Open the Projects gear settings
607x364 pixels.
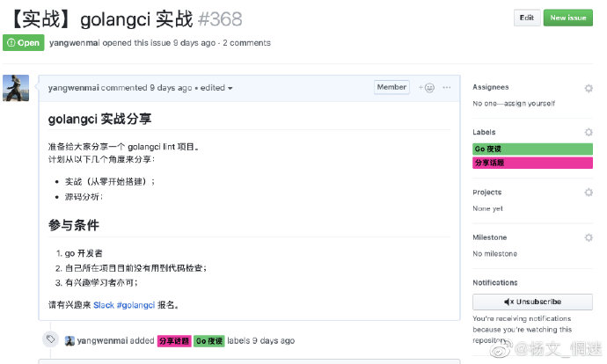589,193
